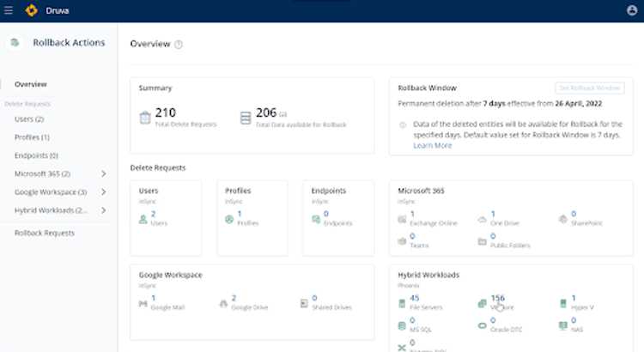
Task: Expand Microsoft 365 in the sidebar
Action: (104, 173)
